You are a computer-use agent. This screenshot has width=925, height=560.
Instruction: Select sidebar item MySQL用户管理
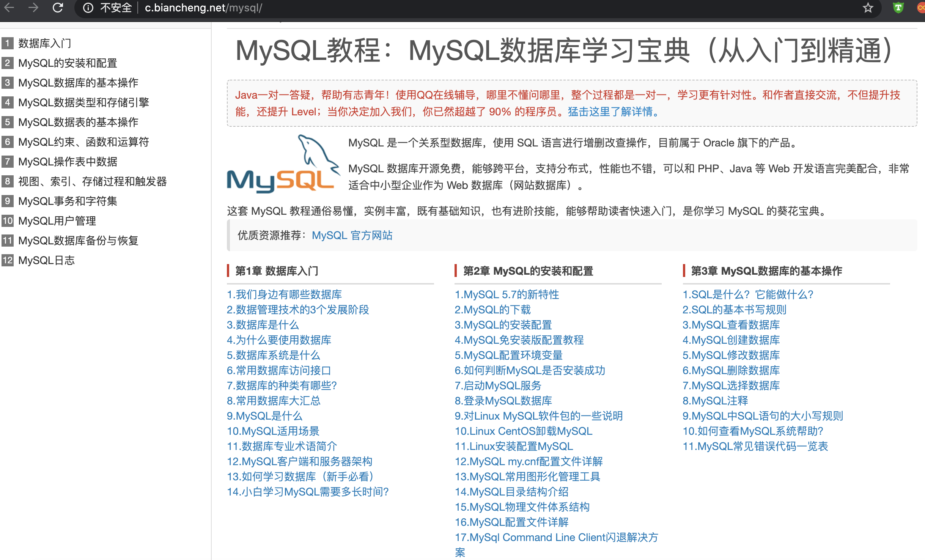click(57, 221)
